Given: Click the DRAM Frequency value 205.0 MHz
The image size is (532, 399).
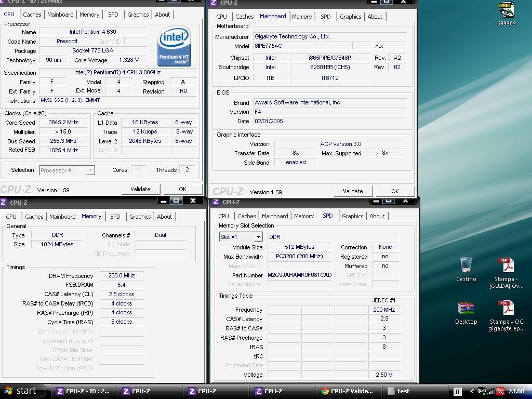Looking at the screenshot, I should [122, 275].
